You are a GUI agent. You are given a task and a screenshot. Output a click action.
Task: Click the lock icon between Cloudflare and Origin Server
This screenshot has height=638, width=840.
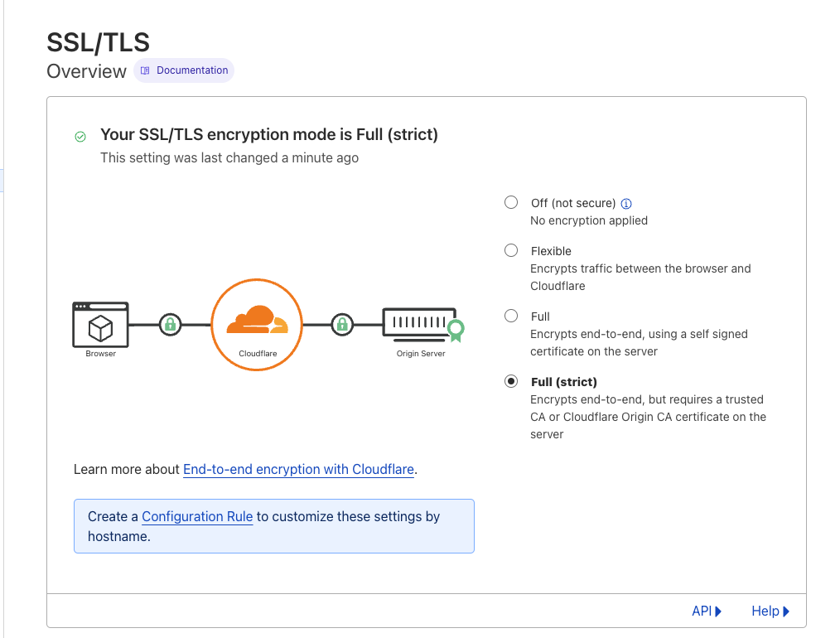click(342, 325)
